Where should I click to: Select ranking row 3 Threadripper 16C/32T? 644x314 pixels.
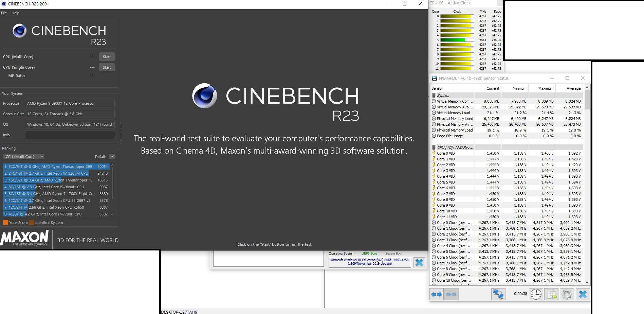click(56, 180)
